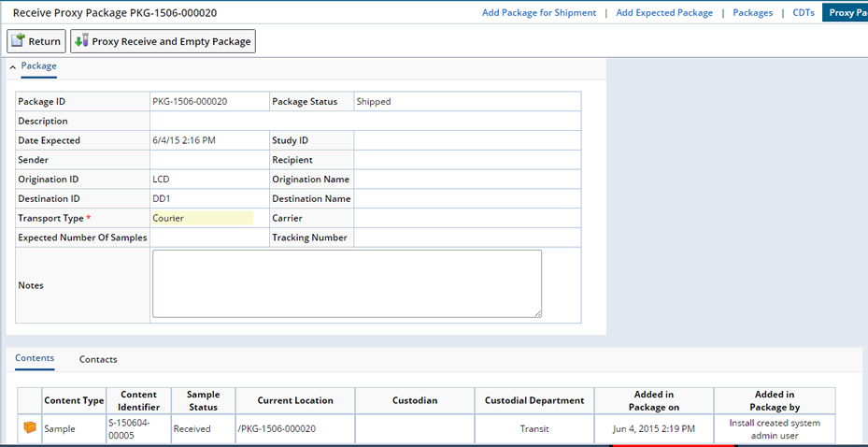Click the Custodian column header
Screen dimensions: 868x447
tap(415, 400)
